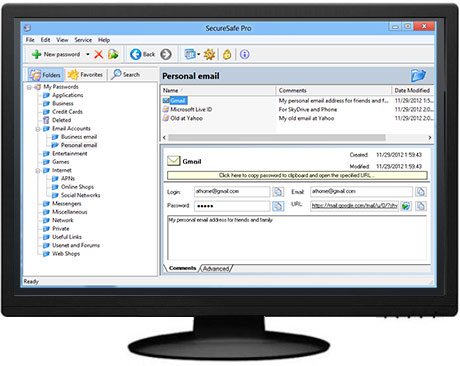Click the export folder icon in toolbar
The image size is (460, 366).
pos(113,54)
